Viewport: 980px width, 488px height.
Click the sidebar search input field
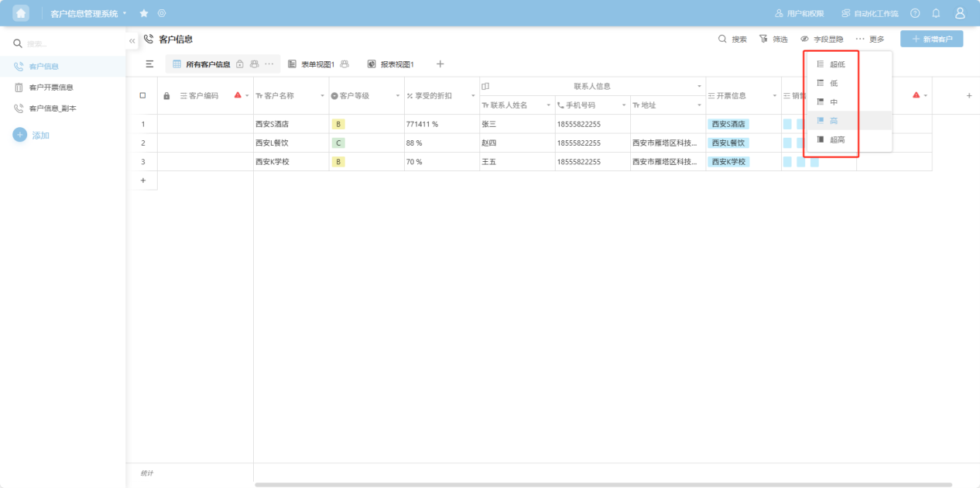(x=70, y=44)
